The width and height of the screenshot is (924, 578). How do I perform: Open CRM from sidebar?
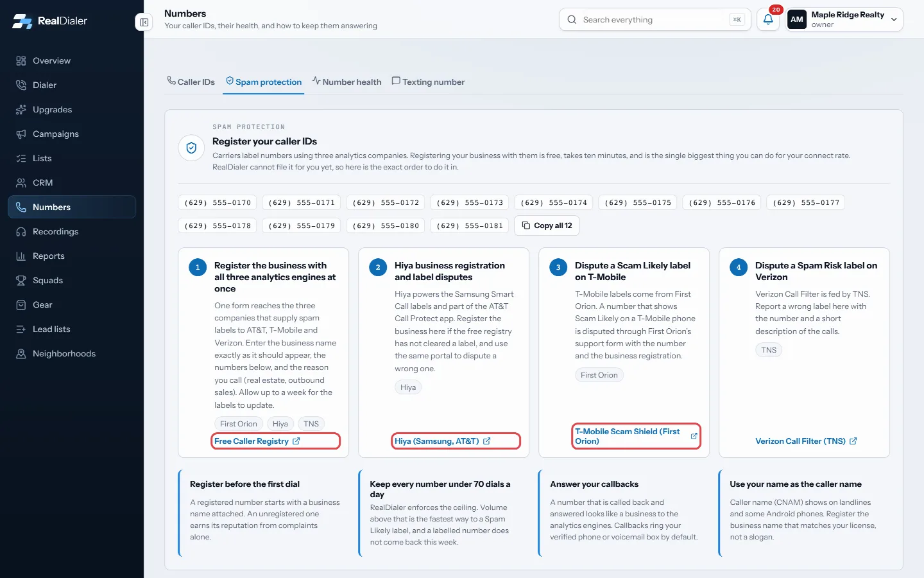72,183
